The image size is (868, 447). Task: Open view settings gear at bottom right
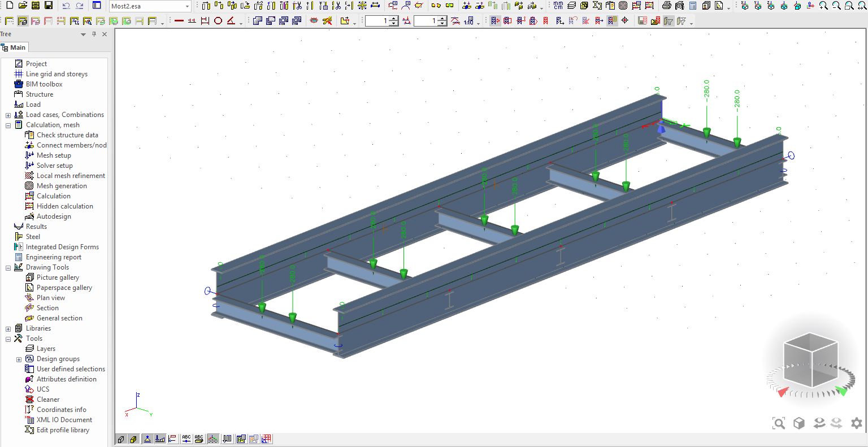(857, 423)
